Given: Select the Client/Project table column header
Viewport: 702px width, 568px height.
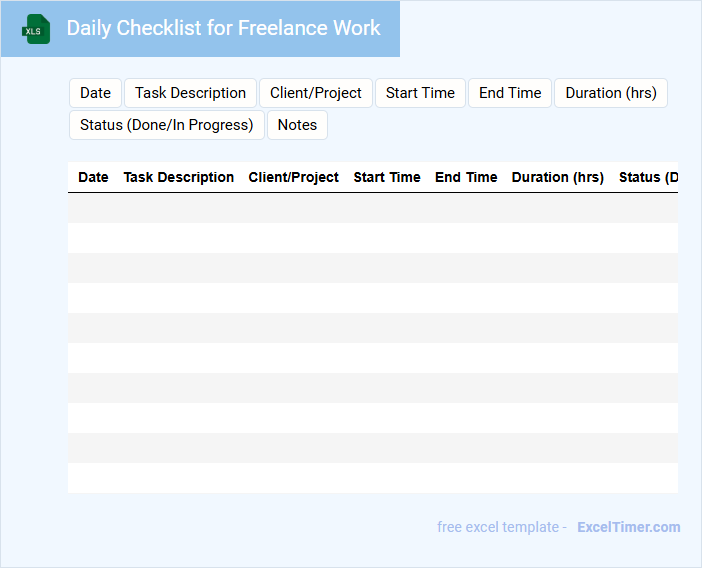Looking at the screenshot, I should click(294, 177).
